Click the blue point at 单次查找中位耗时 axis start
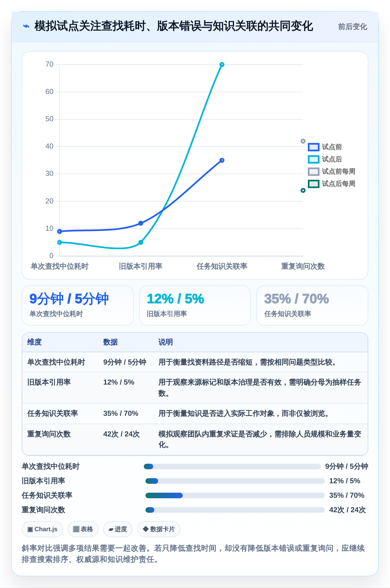390x588 pixels. (60, 231)
